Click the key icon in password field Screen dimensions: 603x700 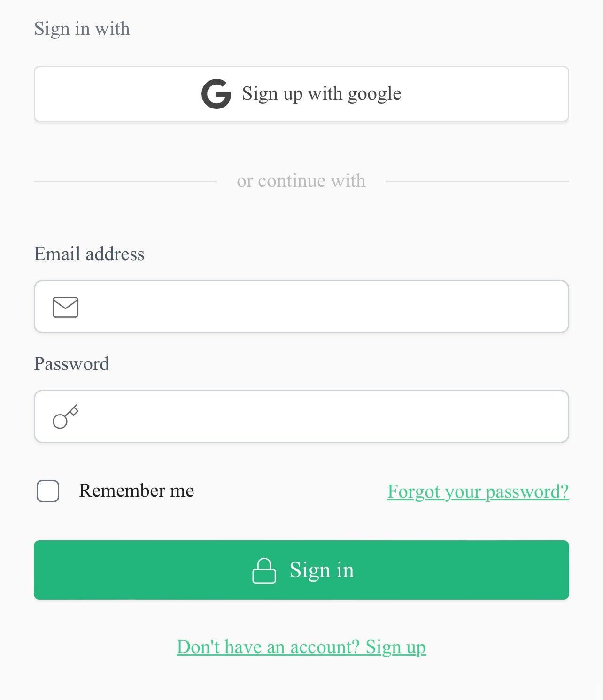click(x=65, y=416)
